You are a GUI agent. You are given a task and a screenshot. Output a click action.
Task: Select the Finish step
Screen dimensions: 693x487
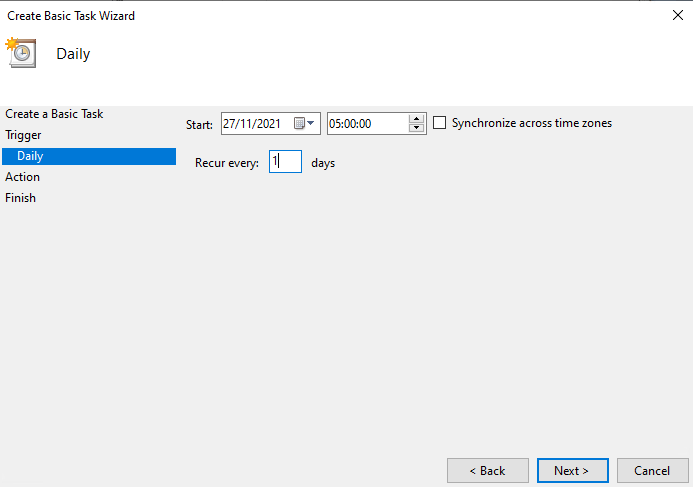[20, 198]
